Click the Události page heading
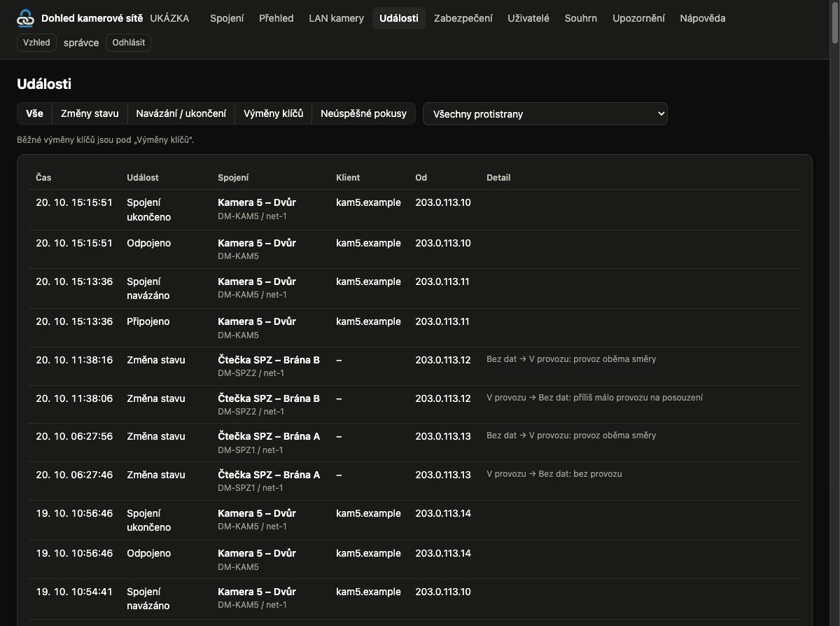Screen dimensions: 840x626 (44, 84)
